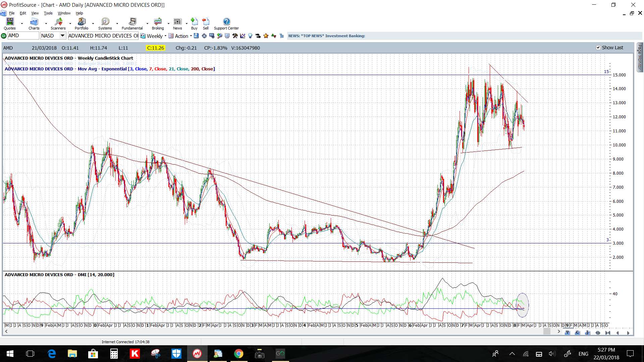Open the Systems tool
The image size is (644, 362).
[105, 24]
